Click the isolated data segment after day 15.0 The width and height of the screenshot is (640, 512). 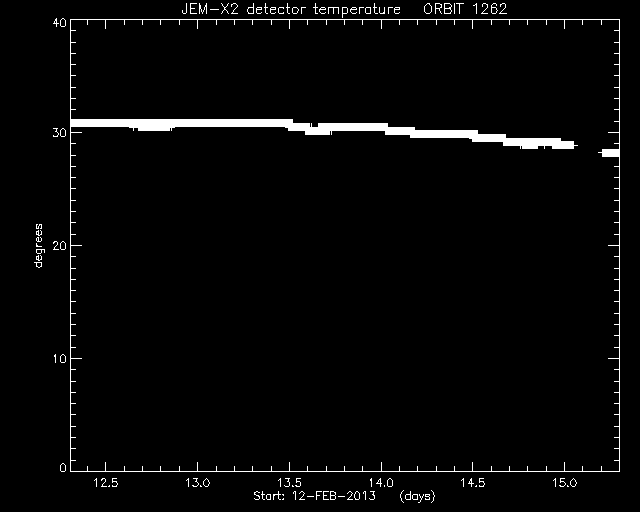tap(611, 153)
